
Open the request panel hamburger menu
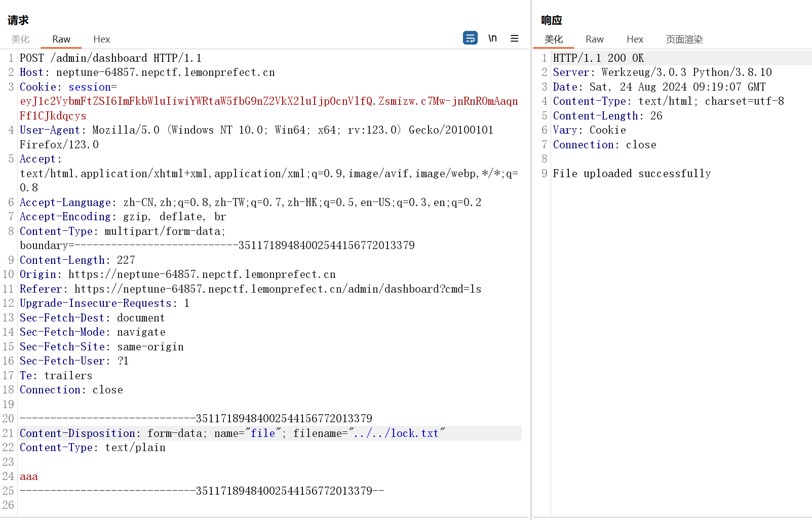514,38
